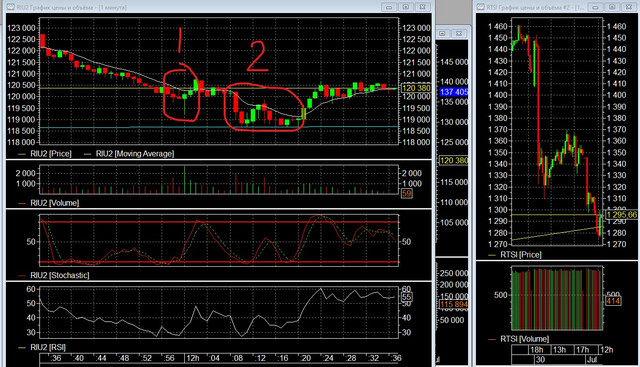
Task: Close the RTSI chart window
Action: pyautogui.click(x=629, y=7)
